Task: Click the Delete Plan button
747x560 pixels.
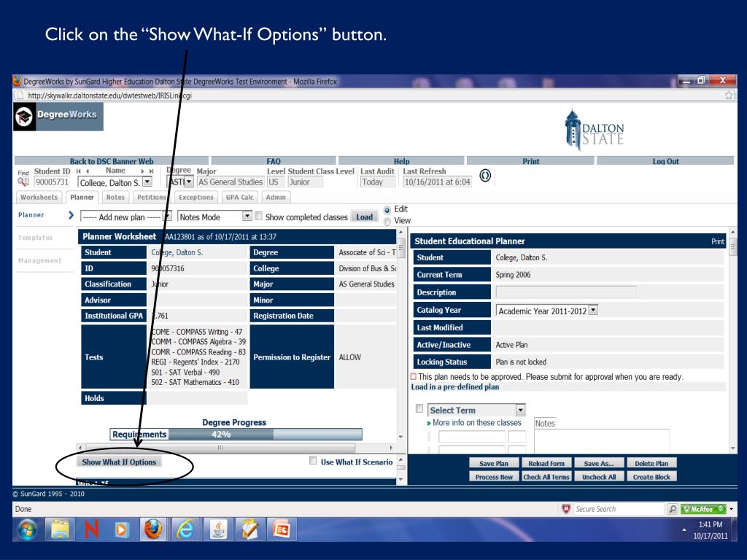Action: coord(651,463)
